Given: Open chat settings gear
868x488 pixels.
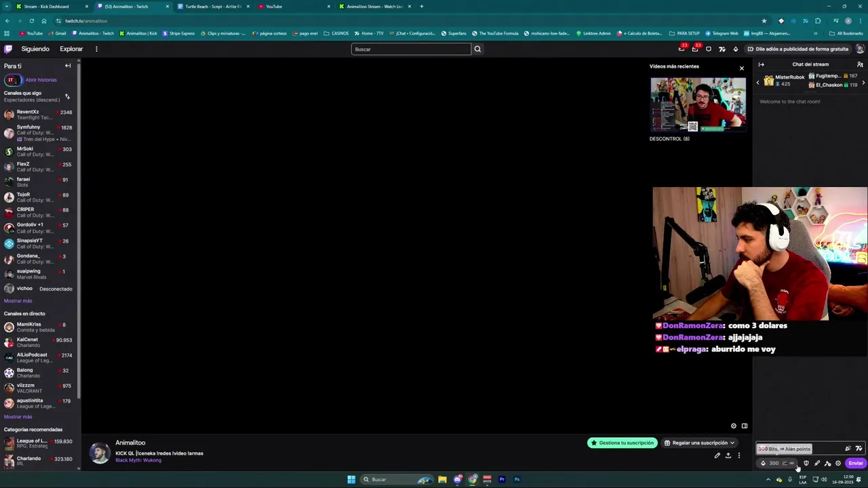Looking at the screenshot, I should [838, 463].
